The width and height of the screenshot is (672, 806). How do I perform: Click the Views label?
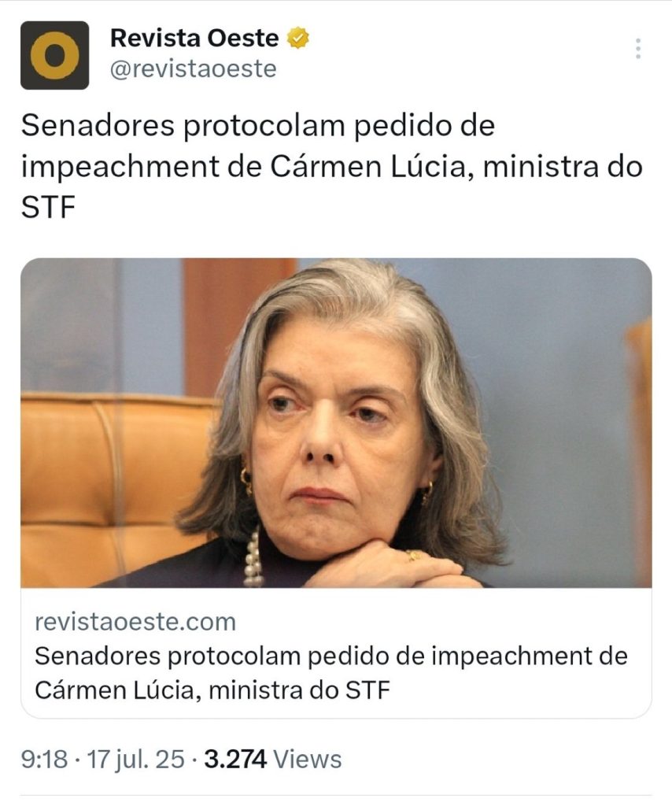pos(307,760)
